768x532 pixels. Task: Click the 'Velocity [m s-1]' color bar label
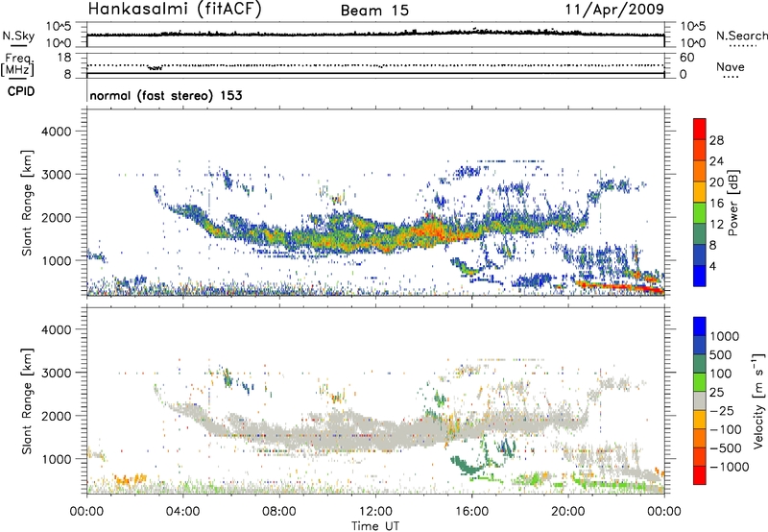[758, 400]
